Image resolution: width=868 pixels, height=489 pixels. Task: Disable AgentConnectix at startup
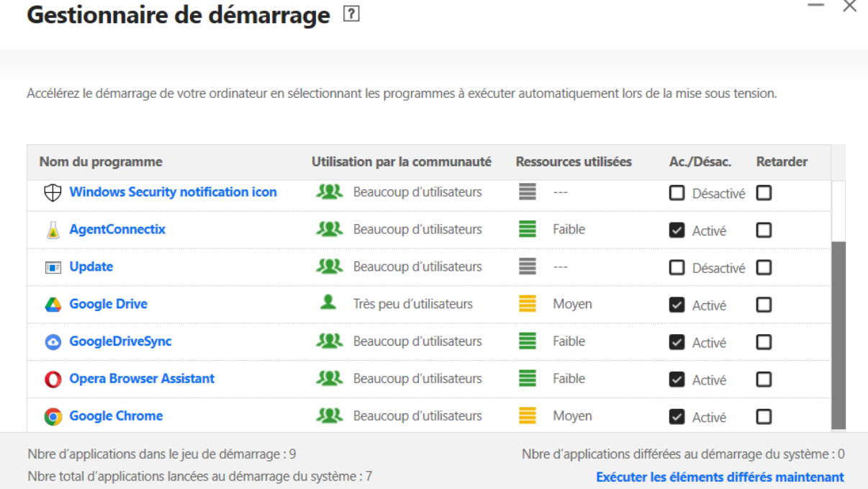[x=677, y=229]
